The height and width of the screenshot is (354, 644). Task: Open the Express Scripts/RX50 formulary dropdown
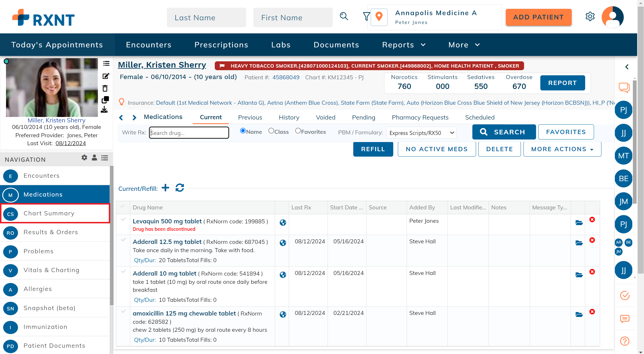[421, 132]
